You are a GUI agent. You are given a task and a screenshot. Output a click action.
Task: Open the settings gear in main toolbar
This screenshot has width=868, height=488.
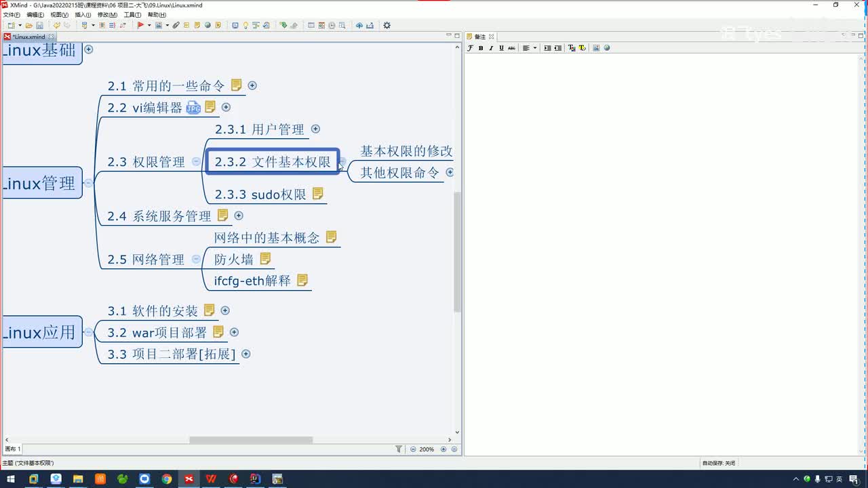(387, 26)
